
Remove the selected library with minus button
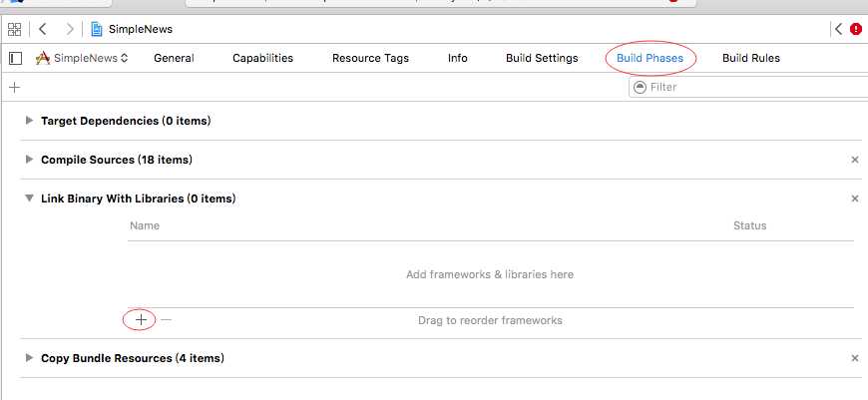click(167, 320)
